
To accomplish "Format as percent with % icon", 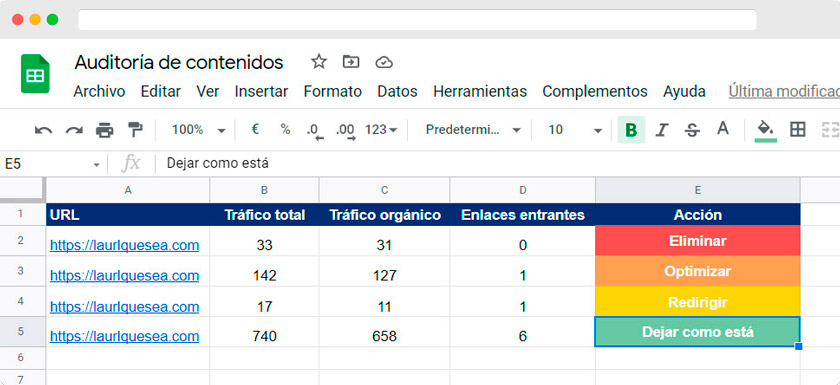I will (285, 130).
